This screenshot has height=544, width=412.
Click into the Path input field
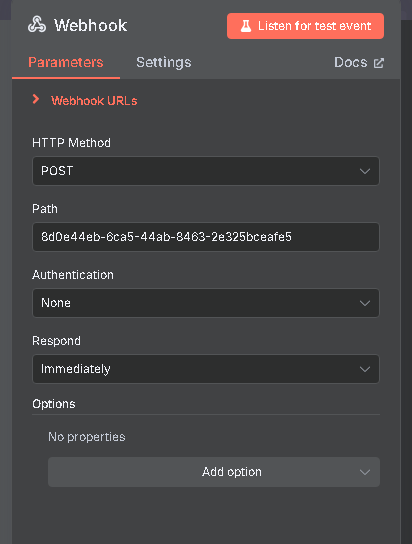[206, 237]
